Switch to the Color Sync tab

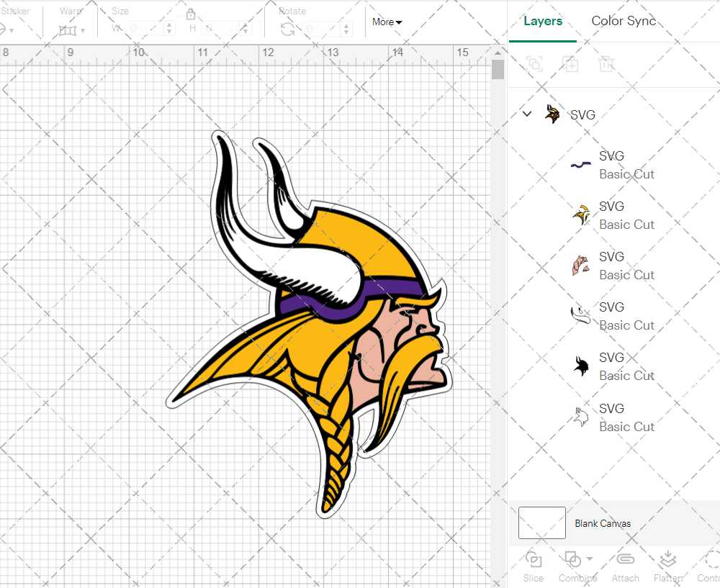coord(624,21)
